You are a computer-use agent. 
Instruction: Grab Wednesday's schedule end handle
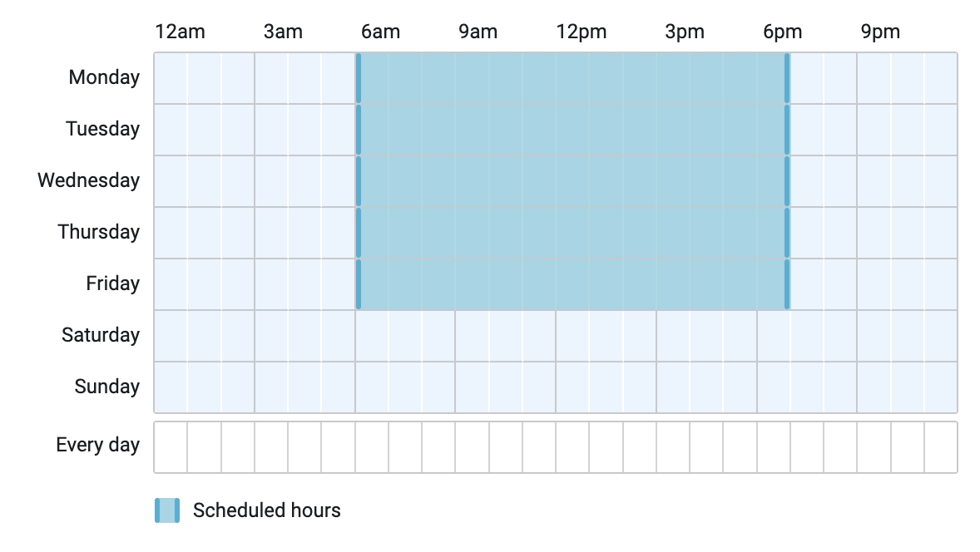pyautogui.click(x=787, y=181)
